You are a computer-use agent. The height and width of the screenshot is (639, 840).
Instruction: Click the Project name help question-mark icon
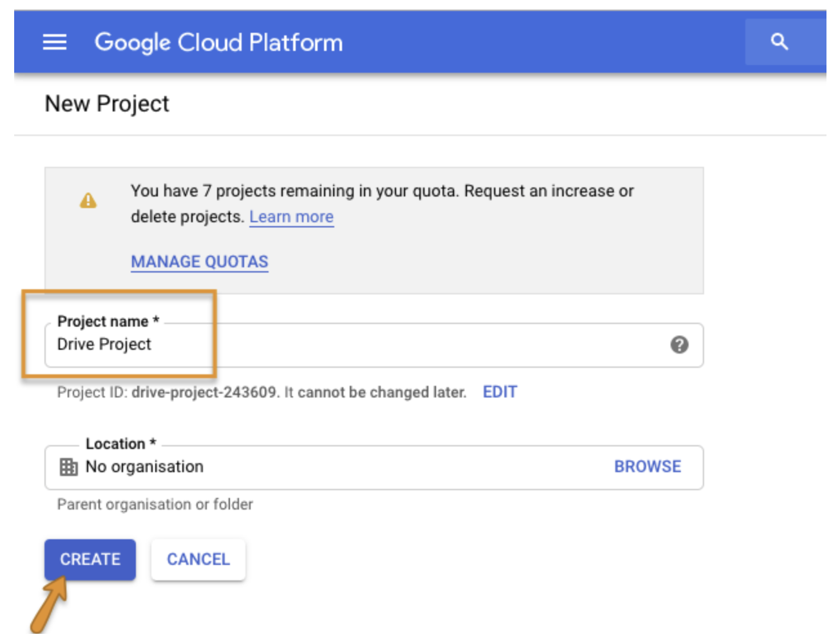679,345
